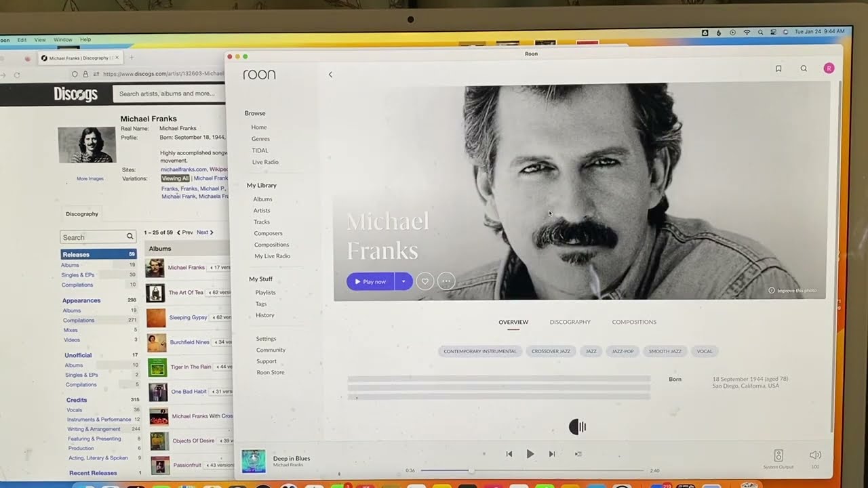Image resolution: width=868 pixels, height=488 pixels.
Task: Open Tags under My Stuff
Action: coord(261,304)
